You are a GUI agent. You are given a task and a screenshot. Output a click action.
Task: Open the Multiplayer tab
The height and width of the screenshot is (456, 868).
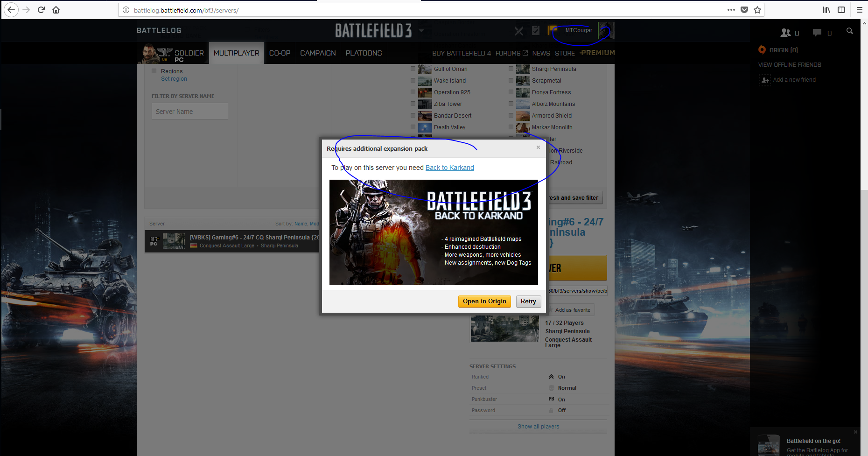tap(237, 53)
